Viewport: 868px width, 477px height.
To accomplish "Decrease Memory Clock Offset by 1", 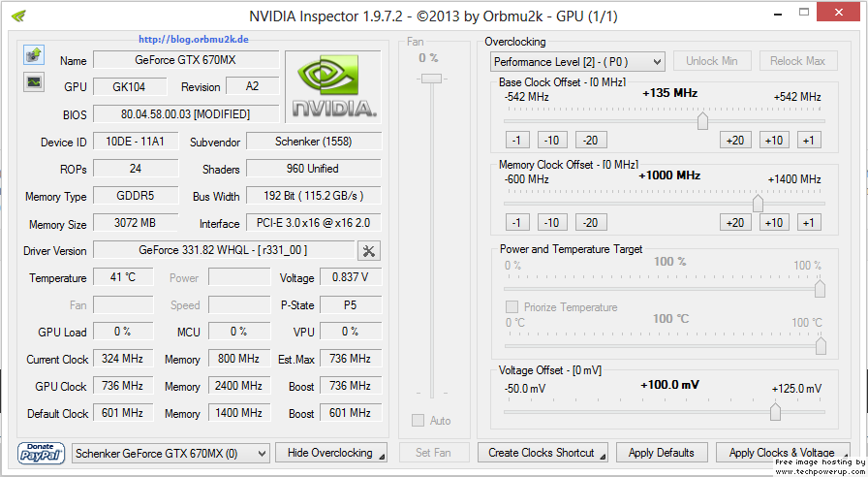I will [517, 223].
